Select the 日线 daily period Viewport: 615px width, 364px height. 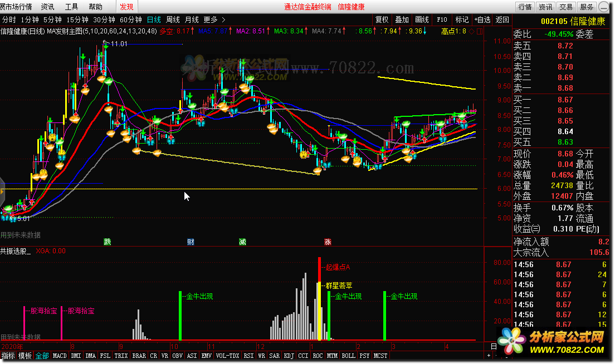pyautogui.click(x=154, y=19)
